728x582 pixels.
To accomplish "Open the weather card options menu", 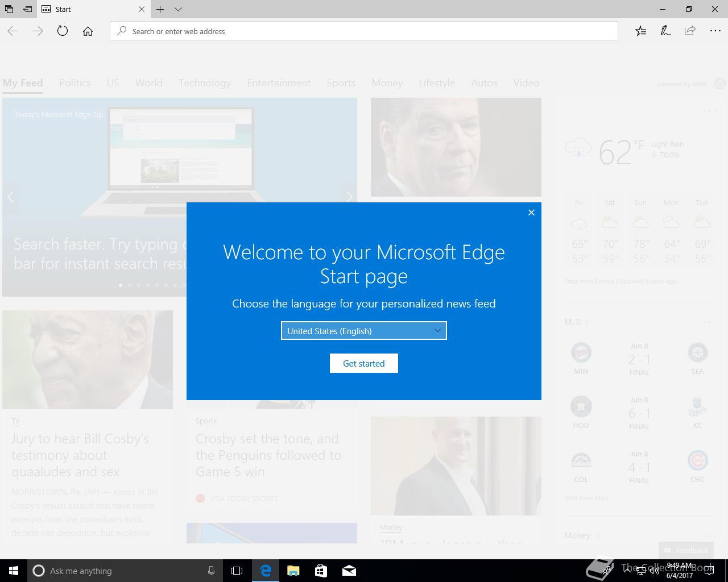I will (x=709, y=111).
